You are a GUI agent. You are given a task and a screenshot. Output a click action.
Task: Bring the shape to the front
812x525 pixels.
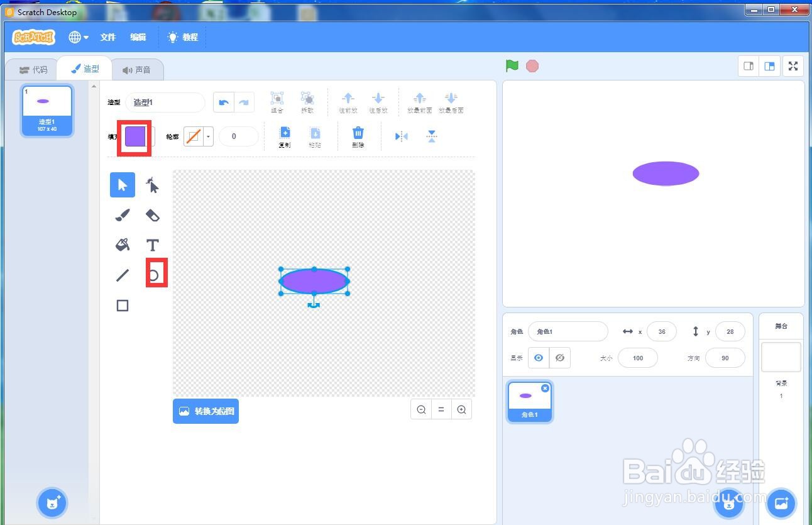click(x=420, y=102)
